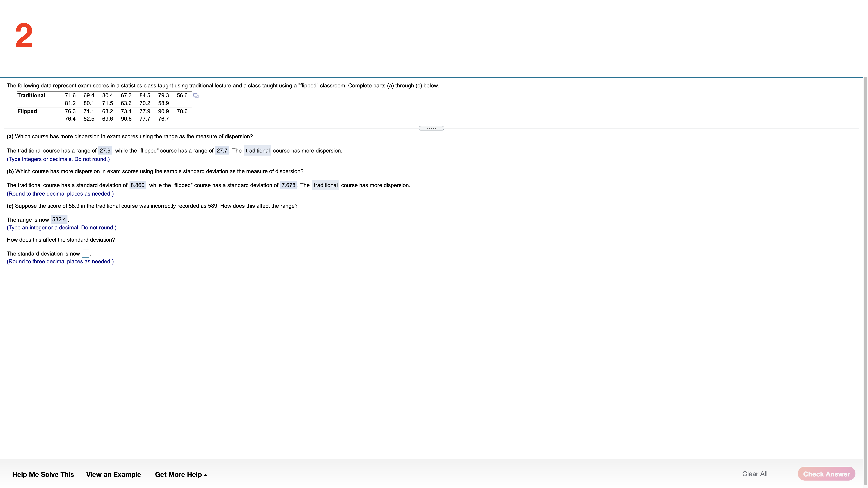Click the 7.678 standard deviation field
Viewport: 868px width, 488px height.
click(x=288, y=185)
